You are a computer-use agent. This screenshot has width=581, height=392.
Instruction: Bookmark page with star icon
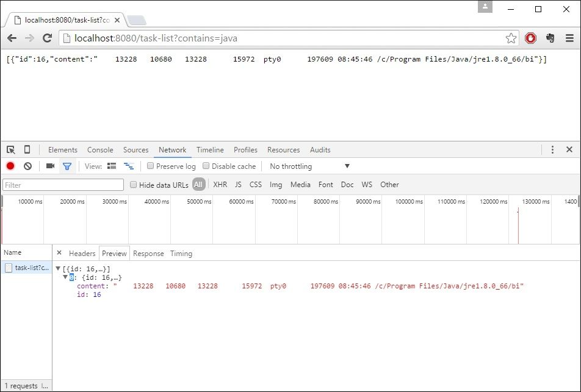[511, 38]
